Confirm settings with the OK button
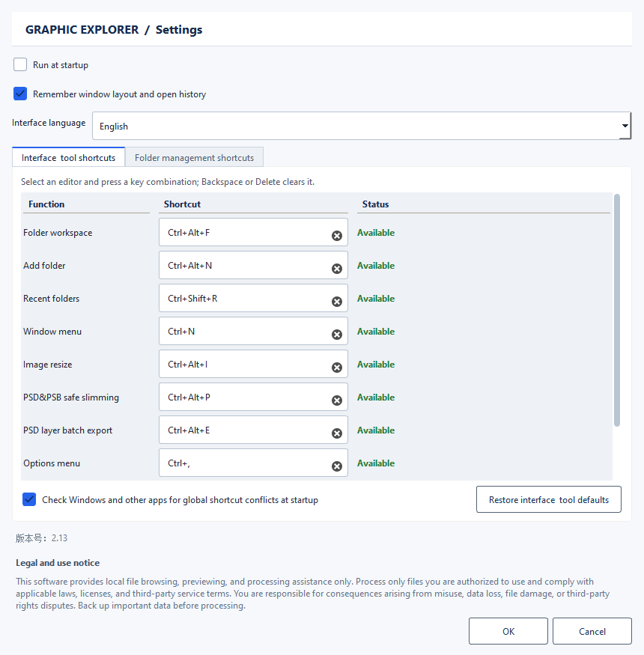The image size is (644, 655). click(508, 631)
